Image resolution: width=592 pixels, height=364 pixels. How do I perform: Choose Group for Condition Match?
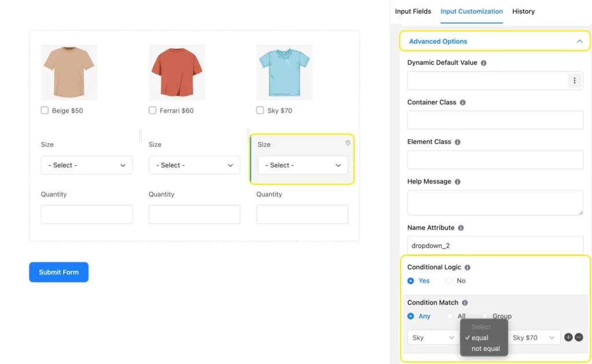click(485, 316)
